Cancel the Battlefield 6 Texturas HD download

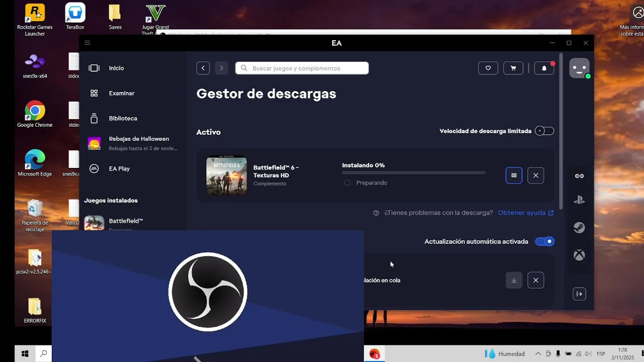click(x=535, y=175)
